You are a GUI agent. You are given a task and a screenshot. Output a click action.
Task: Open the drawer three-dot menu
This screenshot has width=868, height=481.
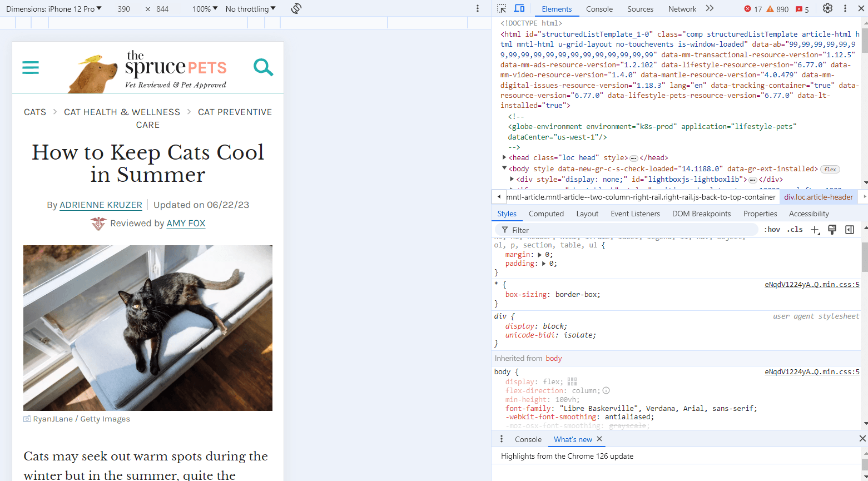502,439
